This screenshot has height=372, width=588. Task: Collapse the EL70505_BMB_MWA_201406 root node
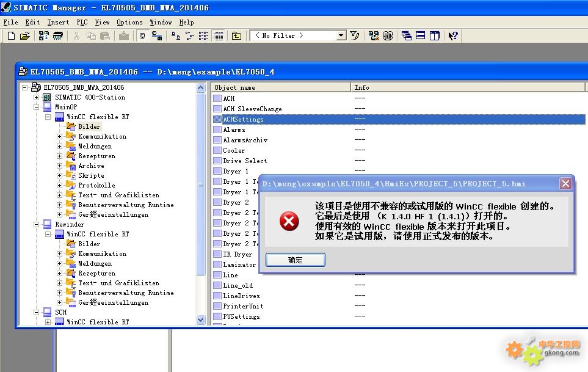25,87
